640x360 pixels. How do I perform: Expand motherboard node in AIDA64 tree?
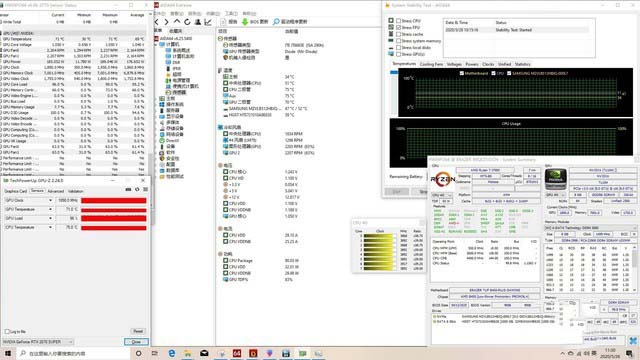coord(157,98)
